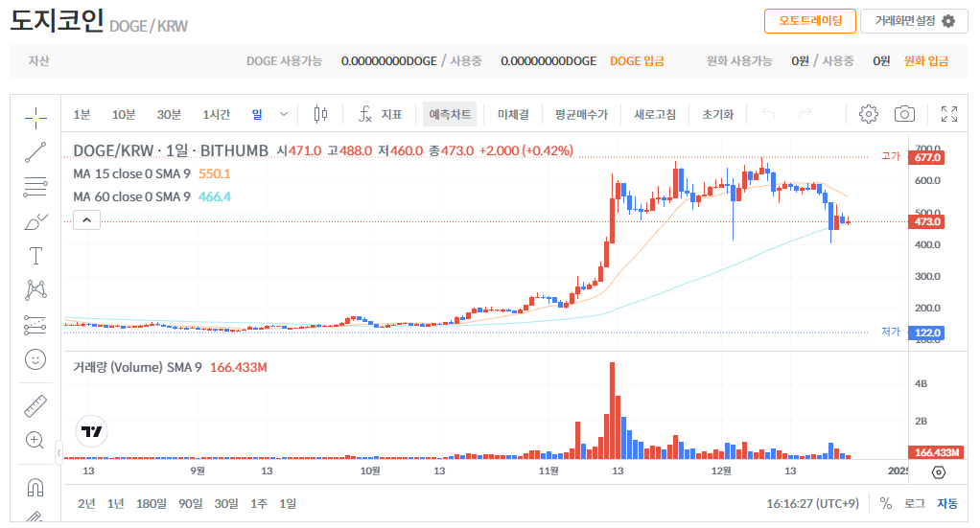Toggle 자동 auto scale
Image resolution: width=980 pixels, height=528 pixels.
[946, 504]
